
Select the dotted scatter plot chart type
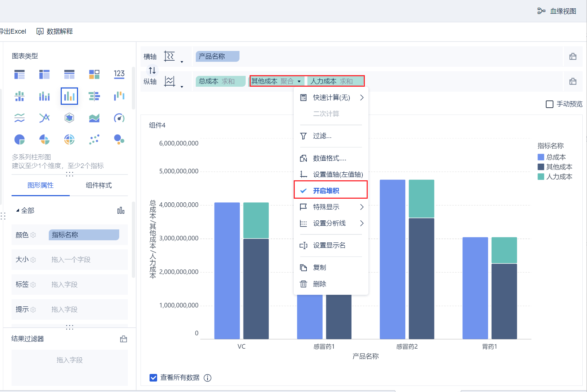click(x=94, y=139)
